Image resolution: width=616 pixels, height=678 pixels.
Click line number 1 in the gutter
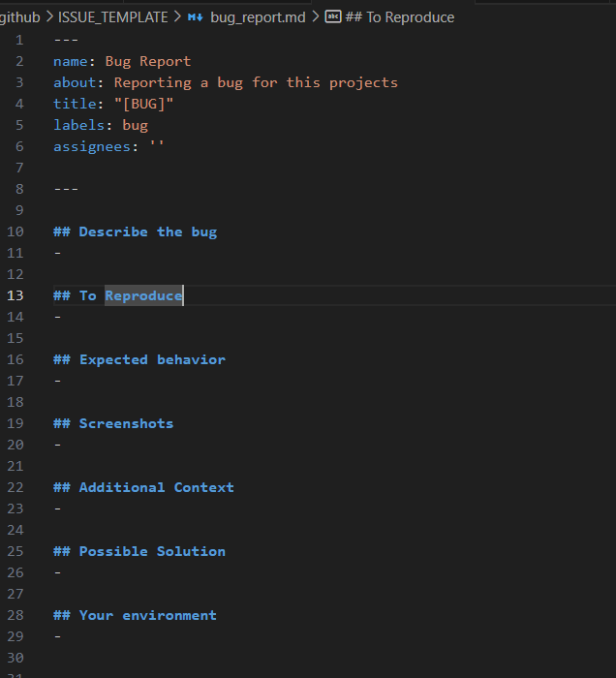coord(19,41)
